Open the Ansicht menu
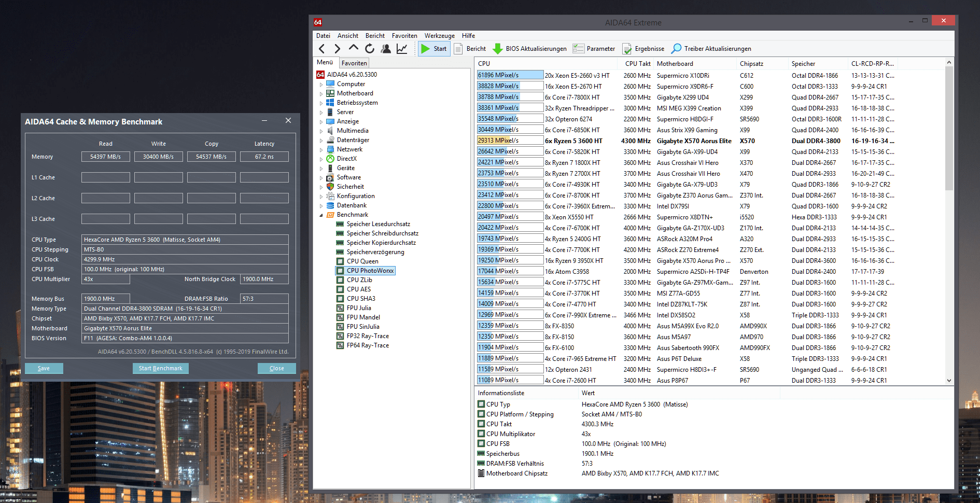 point(348,36)
